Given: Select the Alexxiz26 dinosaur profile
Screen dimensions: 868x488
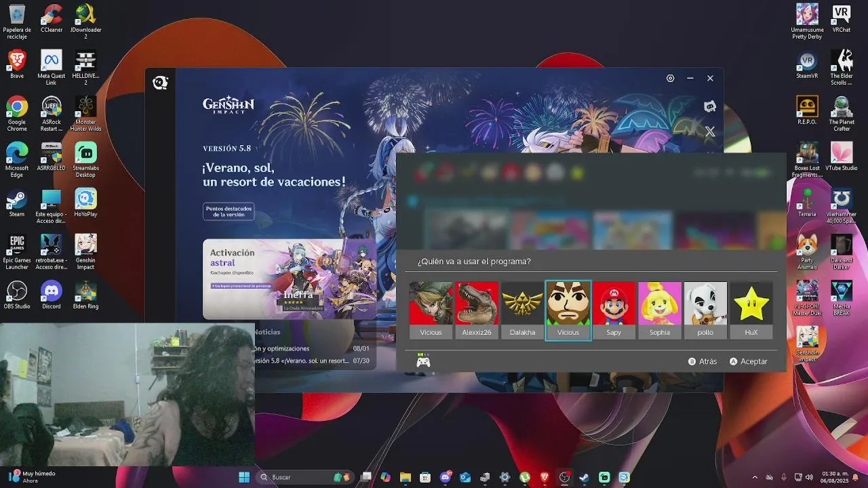Looking at the screenshot, I should click(477, 310).
